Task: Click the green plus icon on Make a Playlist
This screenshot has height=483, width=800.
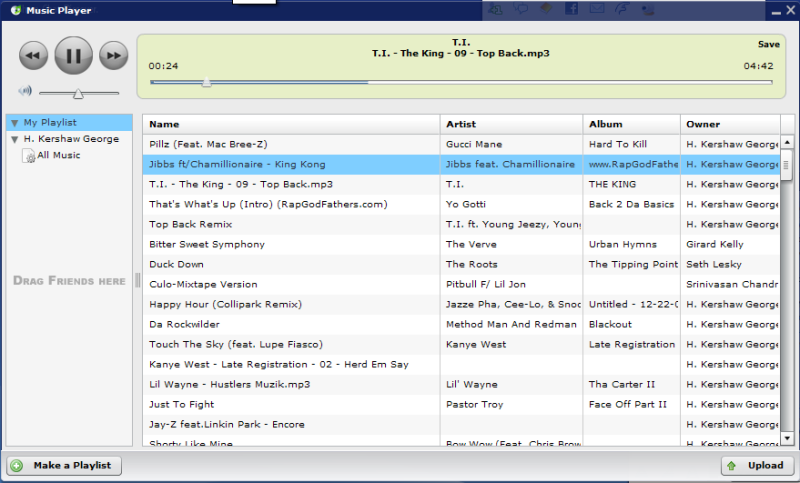Action: (17, 465)
